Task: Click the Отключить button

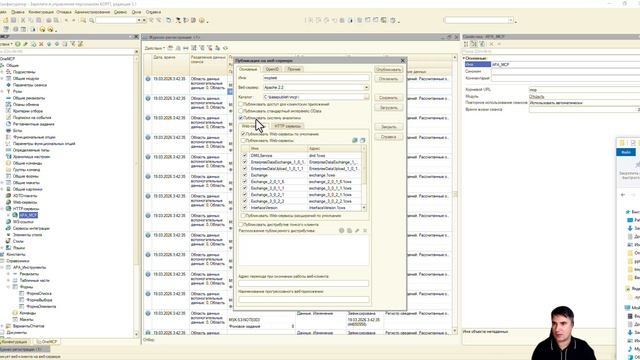Action: [x=388, y=79]
